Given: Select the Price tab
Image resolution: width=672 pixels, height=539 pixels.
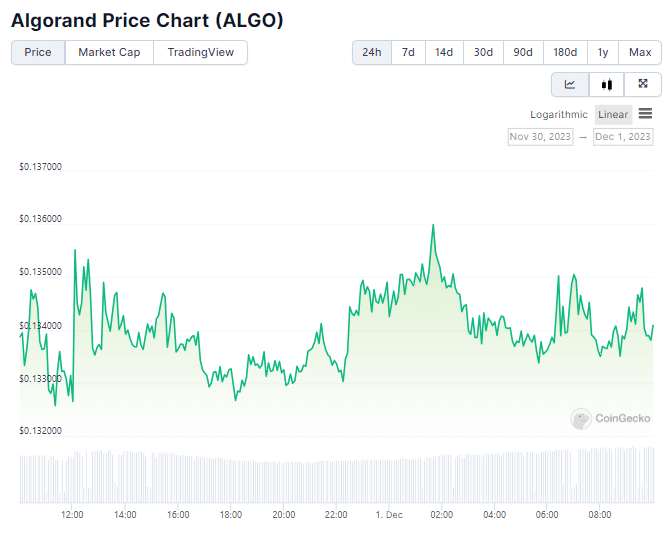Looking at the screenshot, I should point(38,52).
